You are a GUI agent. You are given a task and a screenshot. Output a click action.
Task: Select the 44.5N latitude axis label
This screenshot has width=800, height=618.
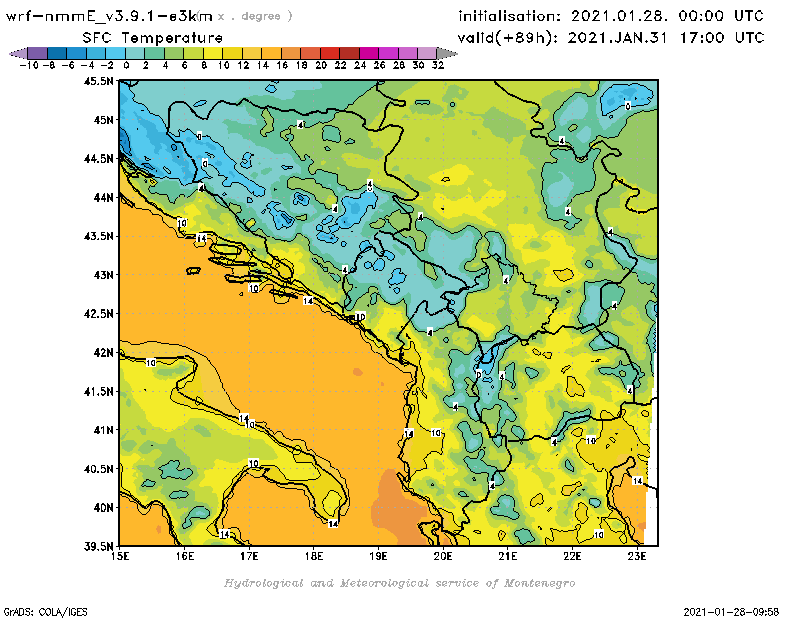click(98, 158)
